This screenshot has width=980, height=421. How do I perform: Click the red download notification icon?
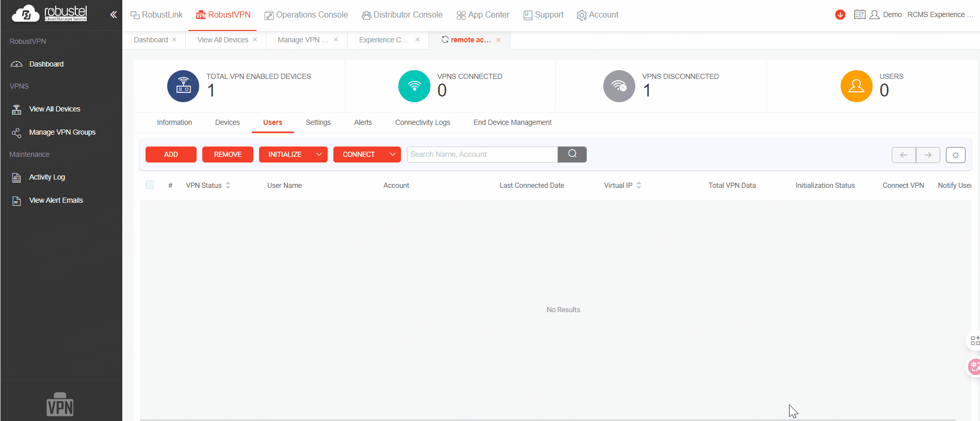(x=840, y=14)
